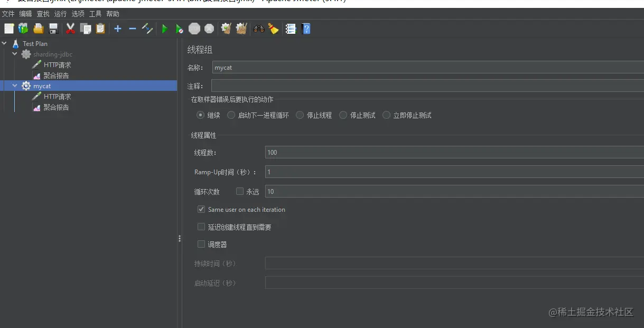Viewport: 644px width, 328px height.
Task: Open the 帮助 menu
Action: click(113, 14)
